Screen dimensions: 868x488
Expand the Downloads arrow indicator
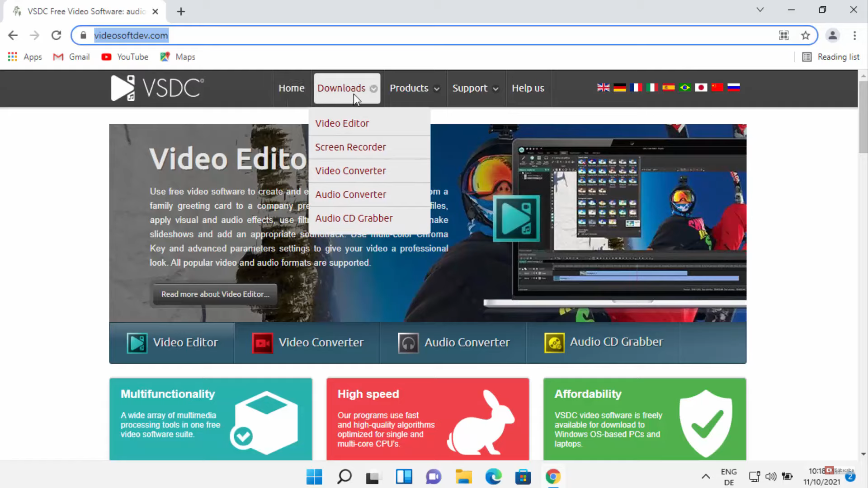[373, 89]
